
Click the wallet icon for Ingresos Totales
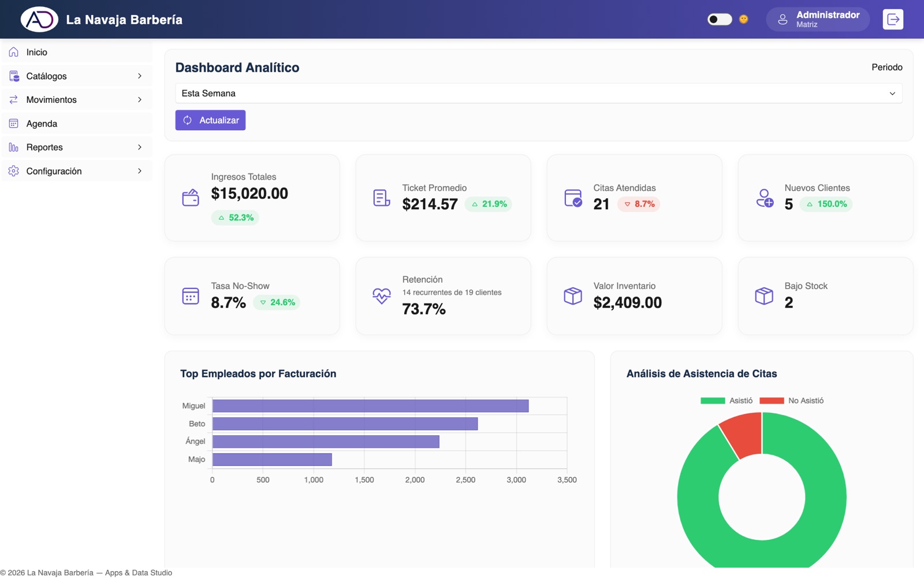(191, 198)
